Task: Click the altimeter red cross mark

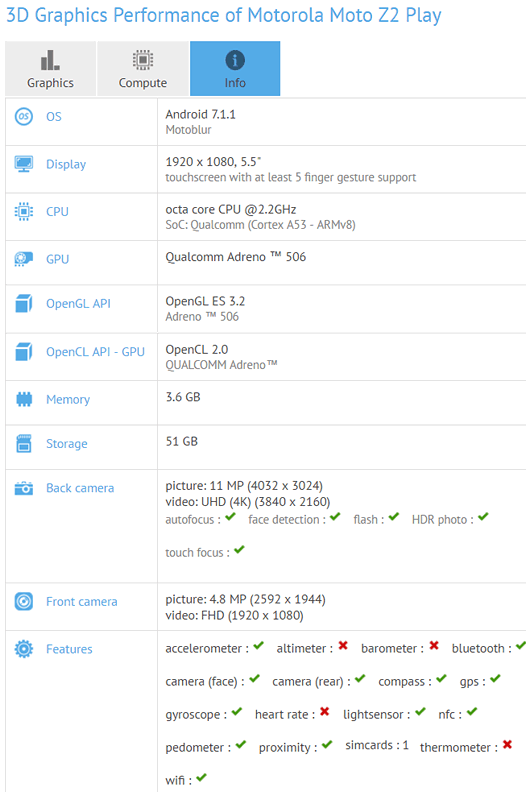Action: click(x=343, y=646)
